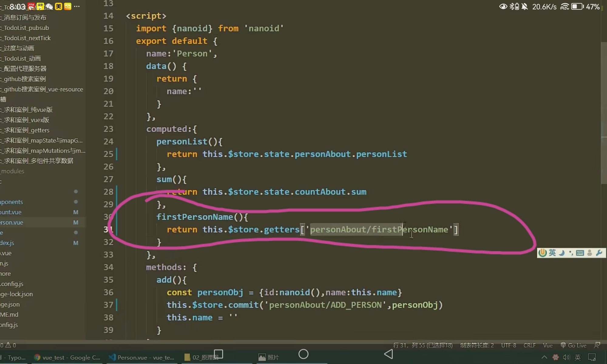Image resolution: width=607 pixels, height=364 pixels.
Task: Click the IME logo icon
Action: point(543,253)
